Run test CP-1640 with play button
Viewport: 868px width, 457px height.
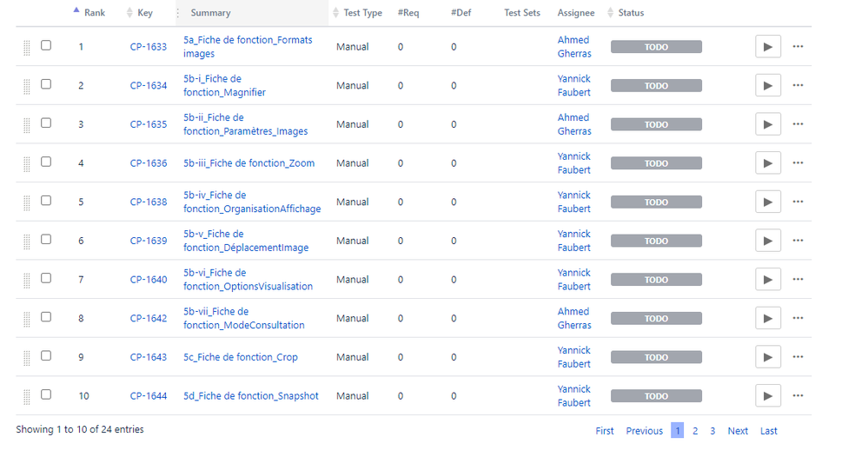point(768,280)
